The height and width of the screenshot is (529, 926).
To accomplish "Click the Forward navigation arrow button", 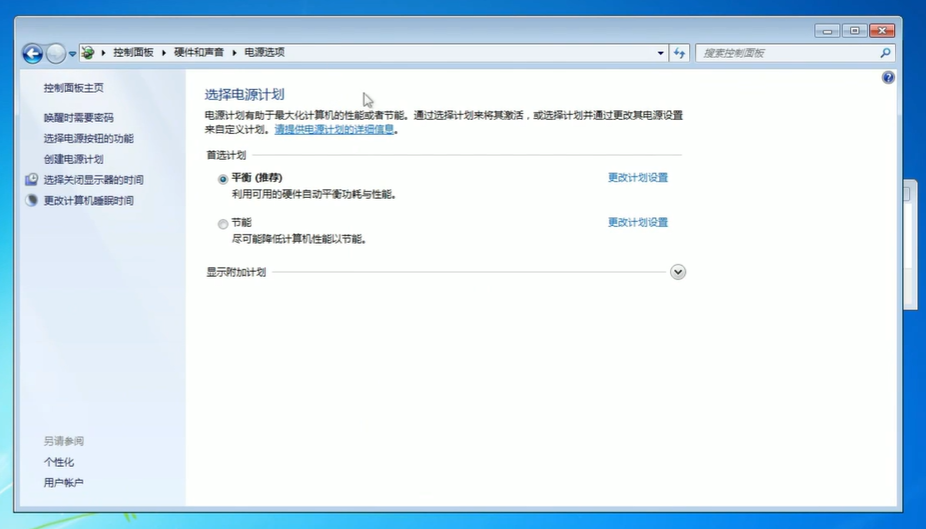I will [x=56, y=53].
